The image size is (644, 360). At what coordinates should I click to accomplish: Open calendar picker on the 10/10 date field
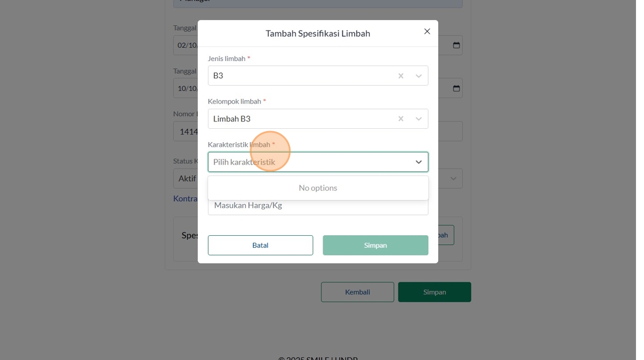point(457,89)
